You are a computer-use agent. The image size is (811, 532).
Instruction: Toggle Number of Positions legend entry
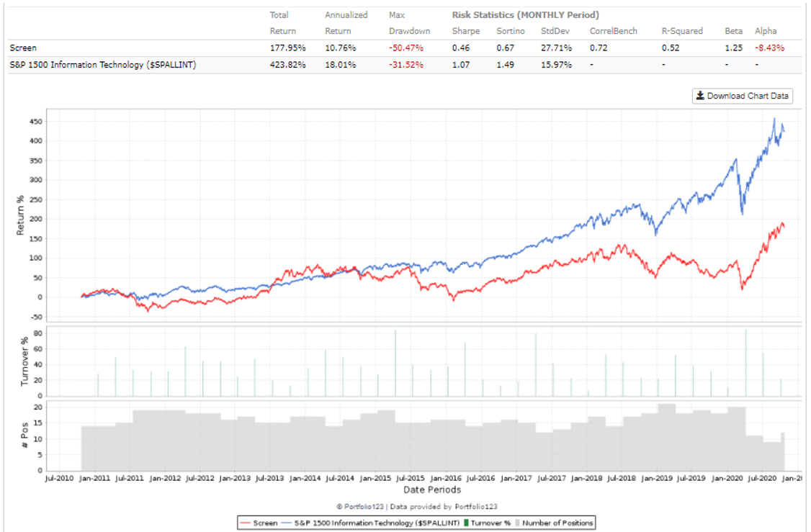[553, 523]
